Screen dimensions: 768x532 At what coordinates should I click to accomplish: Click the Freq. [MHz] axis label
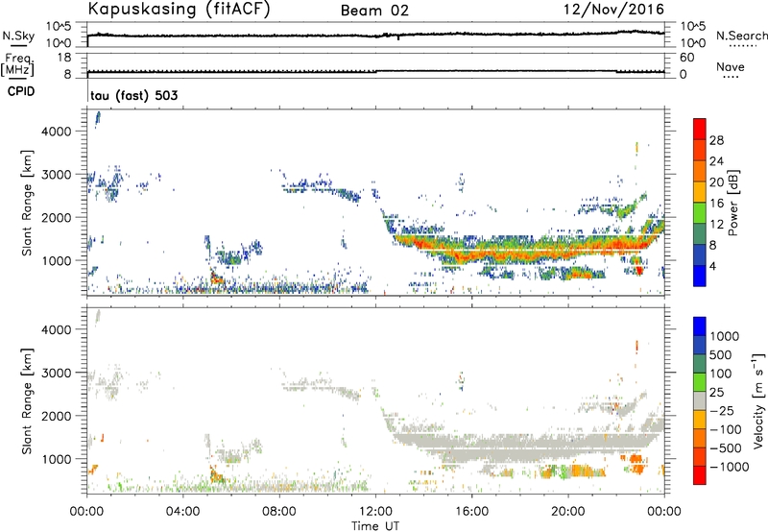17,65
